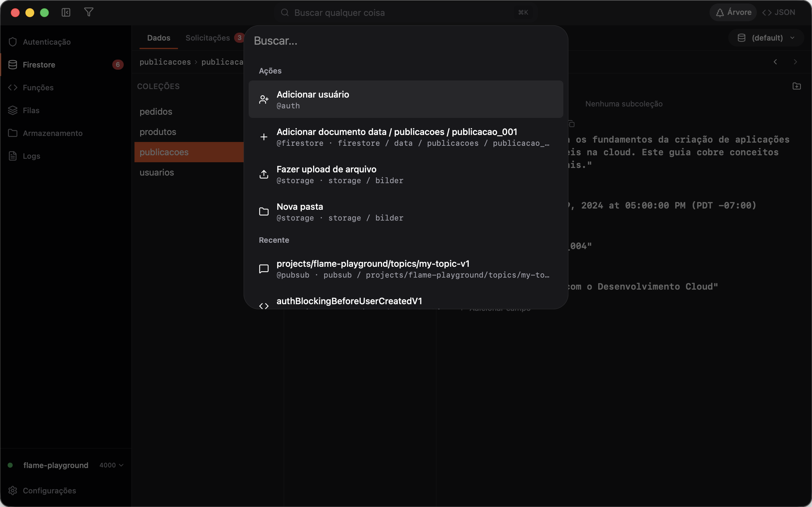
Task: Go to previous document chevron
Action: click(775, 62)
